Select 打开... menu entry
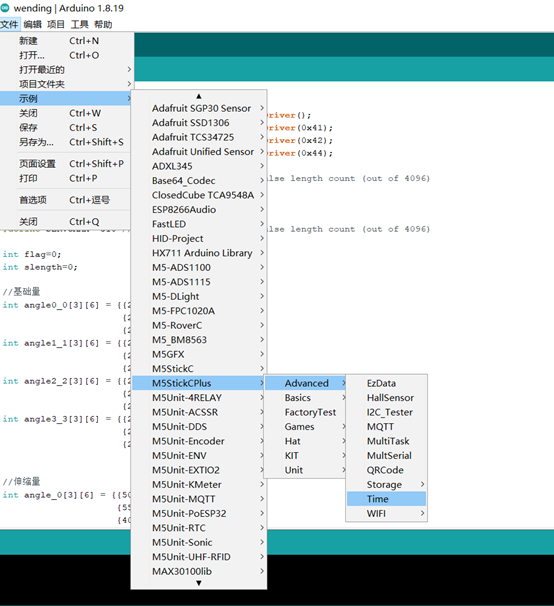 tap(67, 55)
